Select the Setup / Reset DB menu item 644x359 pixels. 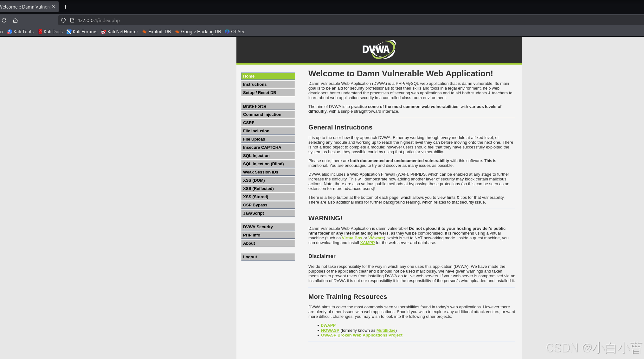[268, 93]
